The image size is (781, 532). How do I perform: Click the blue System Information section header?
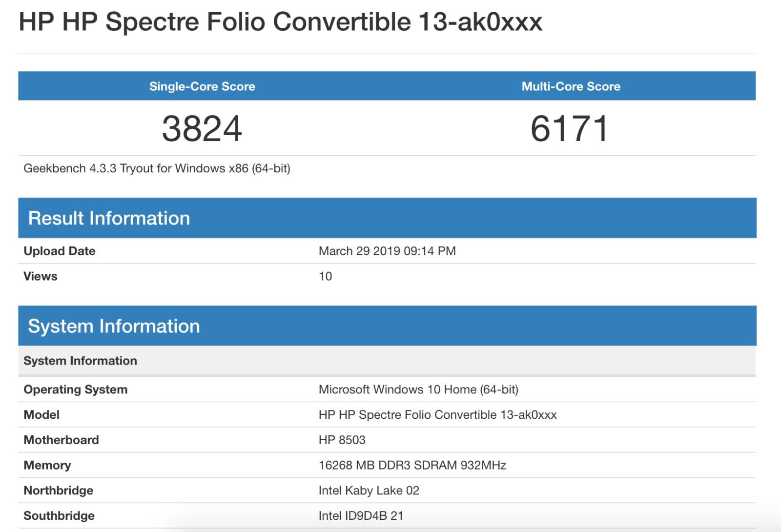(x=114, y=326)
